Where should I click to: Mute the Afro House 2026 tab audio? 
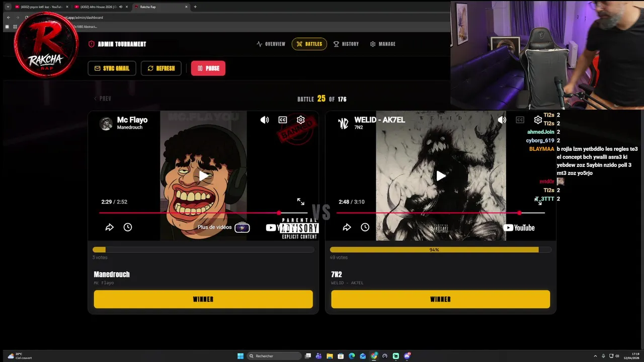tap(120, 7)
